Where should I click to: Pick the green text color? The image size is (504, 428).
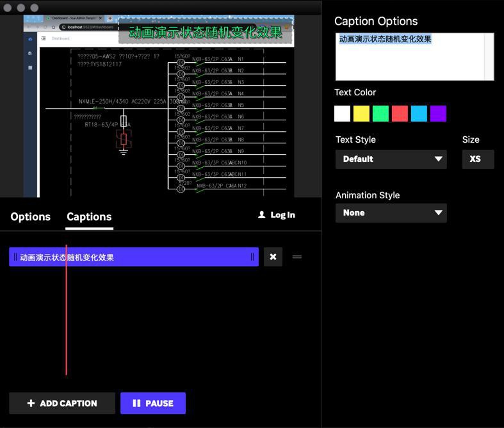pyautogui.click(x=380, y=114)
